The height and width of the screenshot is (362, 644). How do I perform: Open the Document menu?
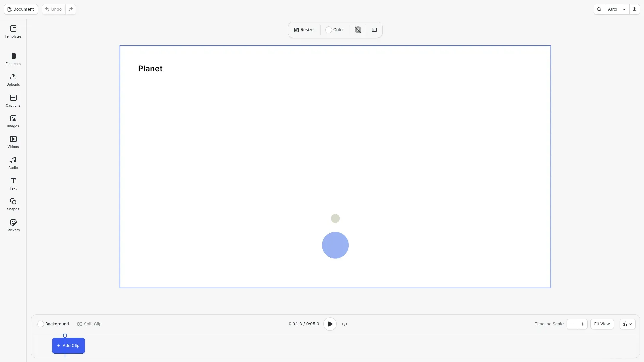pyautogui.click(x=21, y=9)
